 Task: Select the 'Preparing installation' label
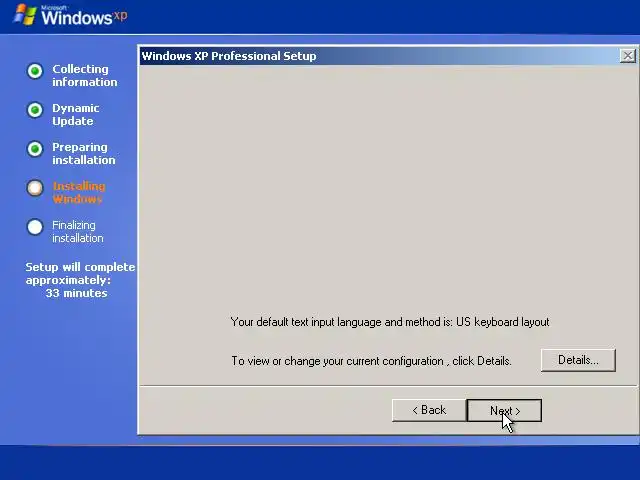[x=84, y=153]
